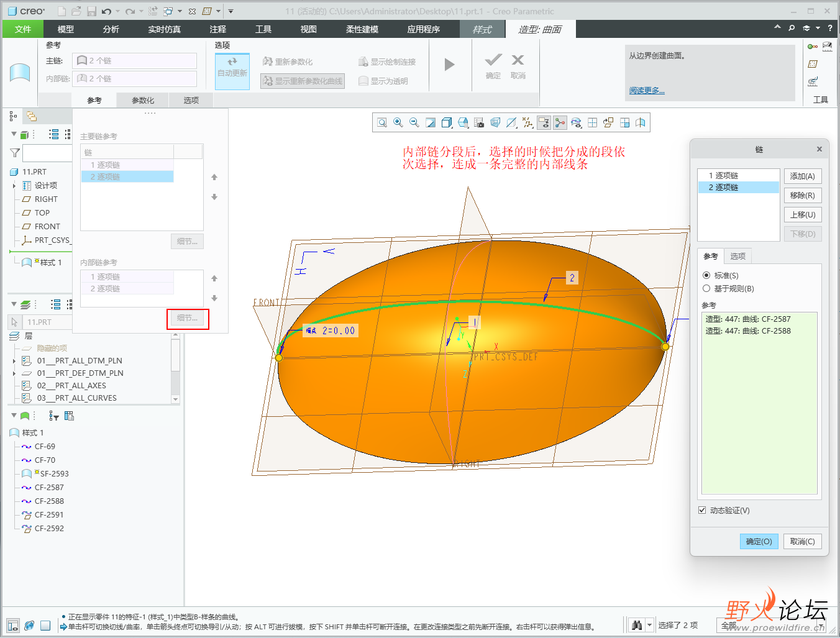Toggle 显示重新参数化曲线 button
This screenshot has width=840, height=638.
coord(303,81)
